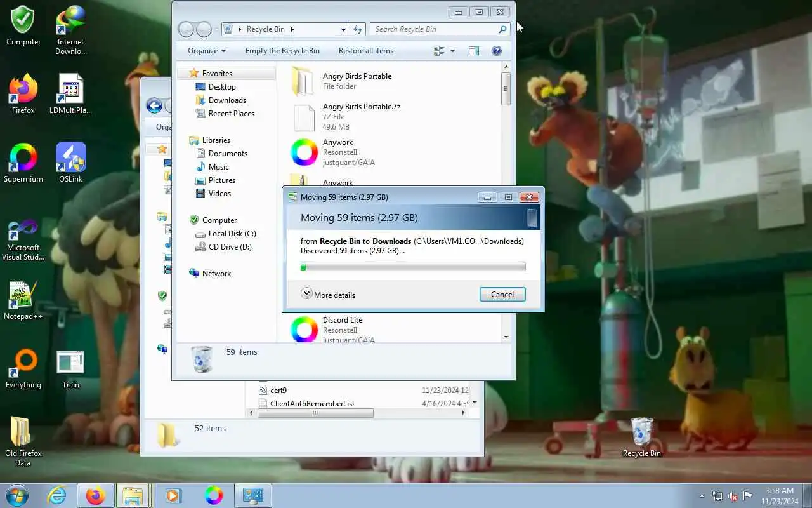
Task: Click Empty the Recycle Bin
Action: [x=282, y=51]
